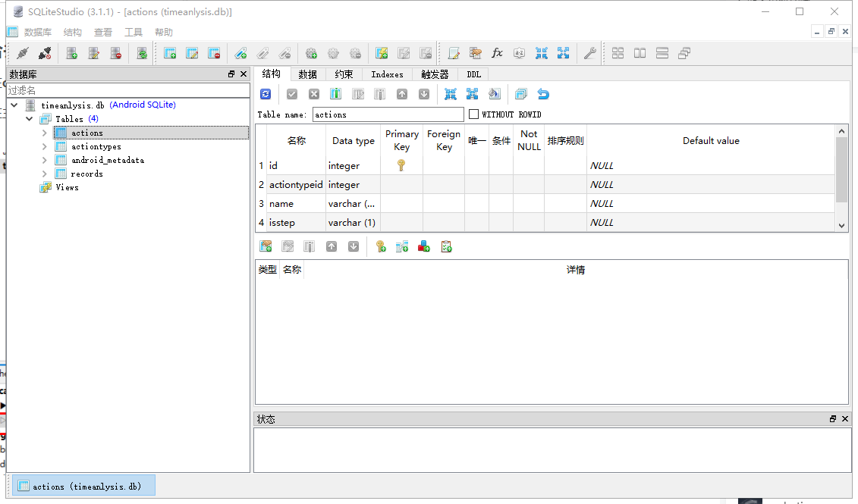The image size is (858, 504).
Task: Click the create view lightning icon
Action: 382,53
